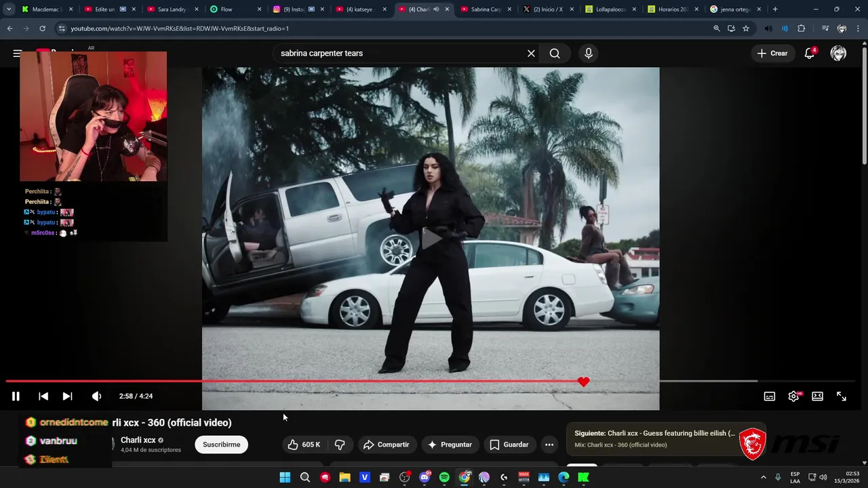Expand the Chrome tab search dropdown
The width and height of the screenshot is (868, 488).
(9, 9)
